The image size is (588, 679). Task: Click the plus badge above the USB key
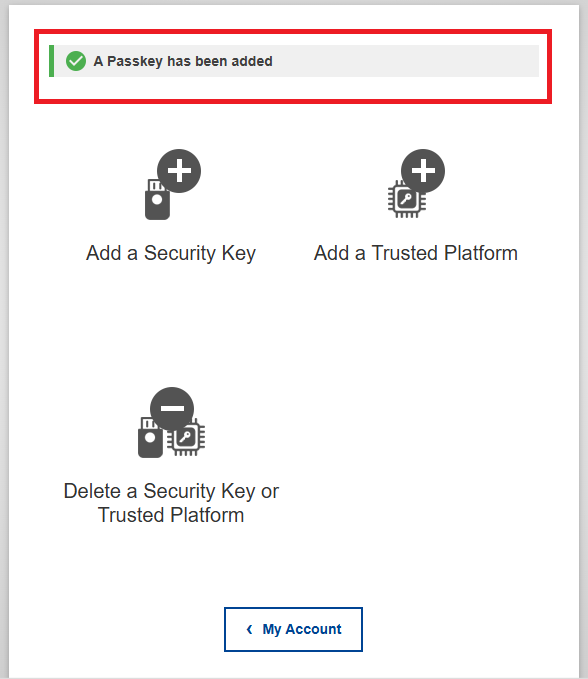coord(179,171)
